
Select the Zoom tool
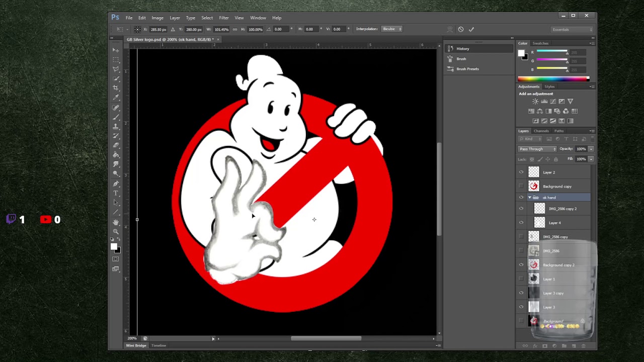tap(116, 232)
